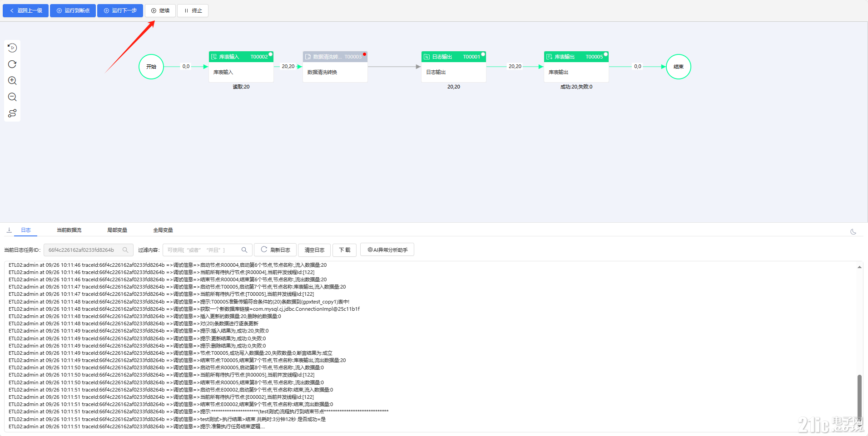Click the 读取:20 label under 库表输入
The image size is (868, 436).
click(x=241, y=87)
